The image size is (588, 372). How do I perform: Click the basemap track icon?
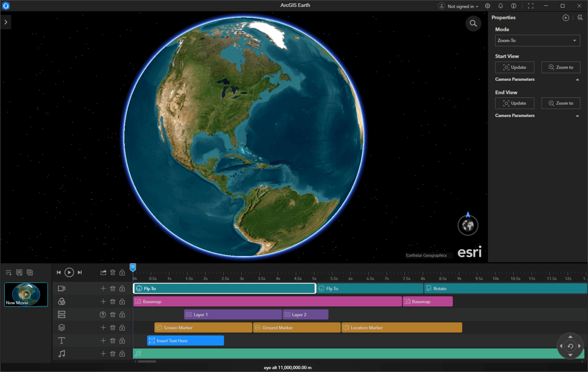click(x=61, y=301)
